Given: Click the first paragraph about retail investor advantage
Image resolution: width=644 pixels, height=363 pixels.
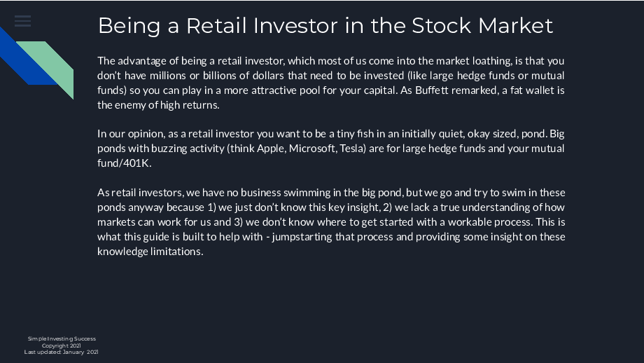Looking at the screenshot, I should [x=330, y=83].
